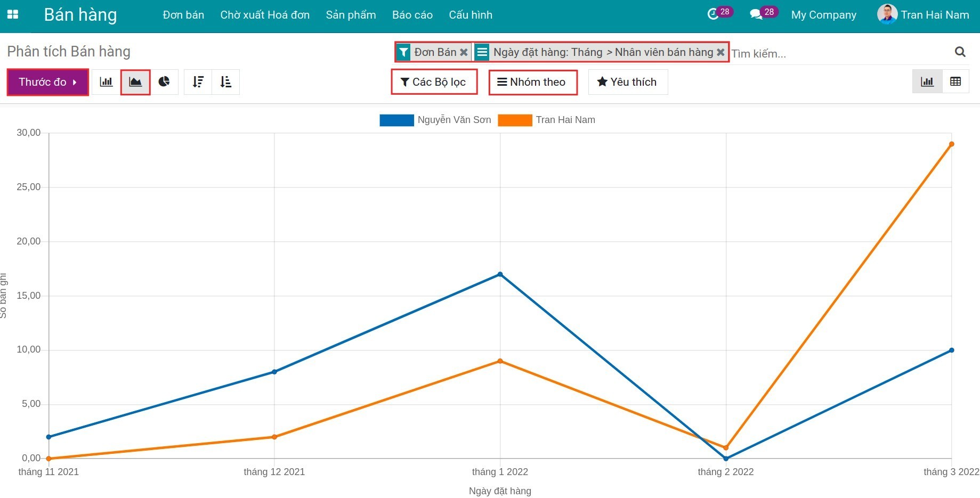This screenshot has height=498, width=980.
Task: Open the apps grid home menu
Action: (x=13, y=15)
